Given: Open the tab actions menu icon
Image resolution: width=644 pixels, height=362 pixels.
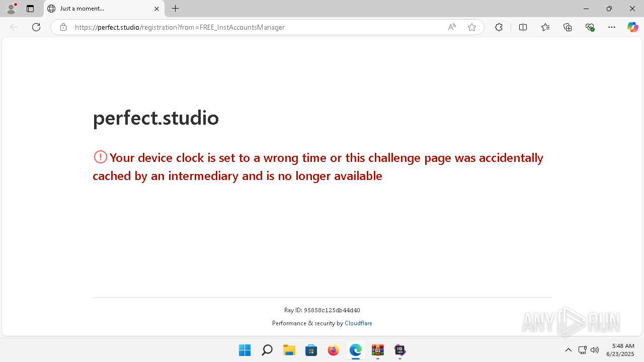Looking at the screenshot, I should coord(30,9).
